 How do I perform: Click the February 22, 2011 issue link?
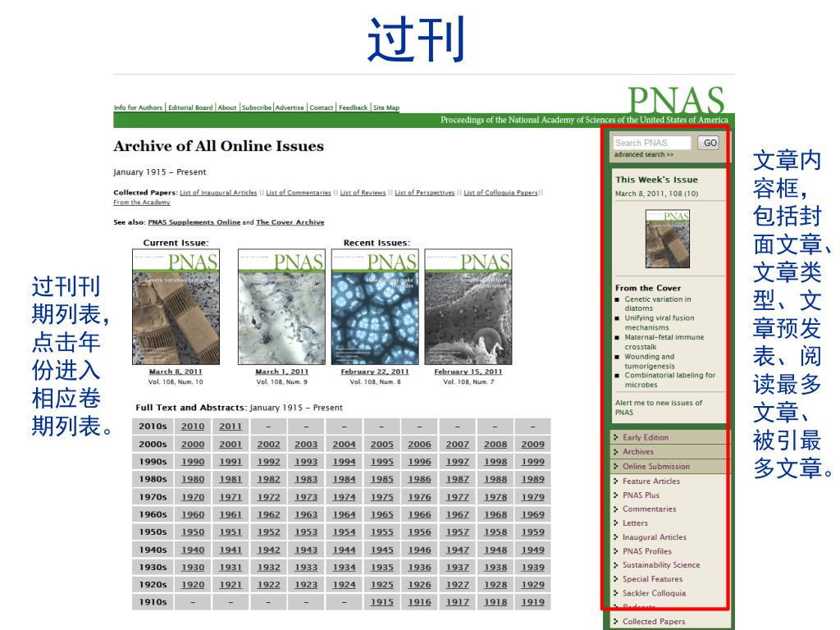[x=374, y=372]
